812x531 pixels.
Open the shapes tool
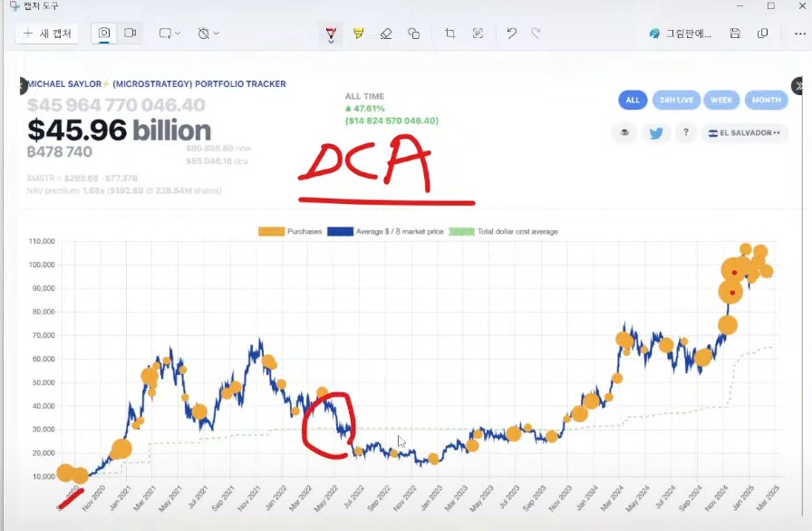pyautogui.click(x=413, y=34)
